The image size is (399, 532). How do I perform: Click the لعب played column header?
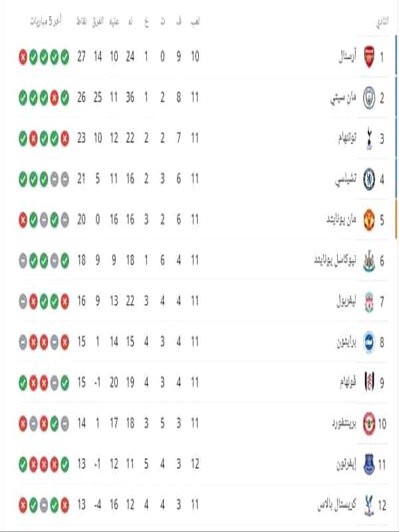195,22
